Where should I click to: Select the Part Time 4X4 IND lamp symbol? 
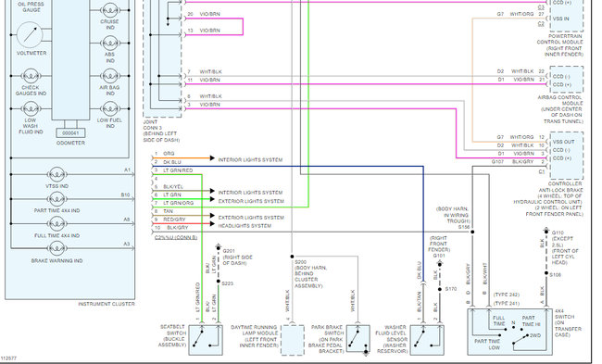(x=56, y=199)
